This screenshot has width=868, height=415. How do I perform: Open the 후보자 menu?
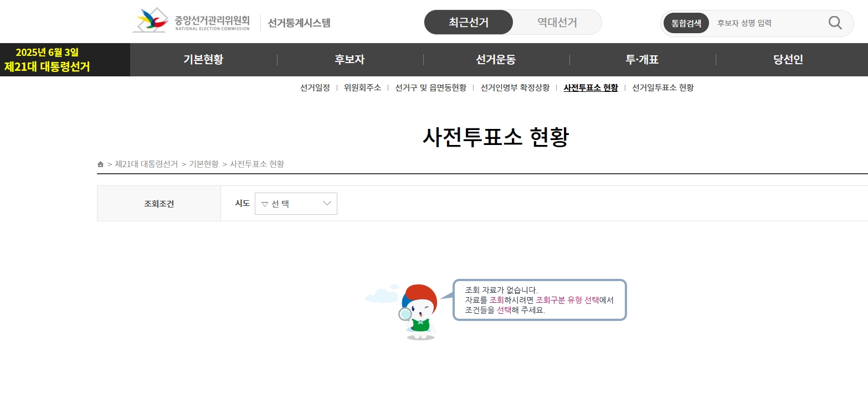pyautogui.click(x=350, y=59)
